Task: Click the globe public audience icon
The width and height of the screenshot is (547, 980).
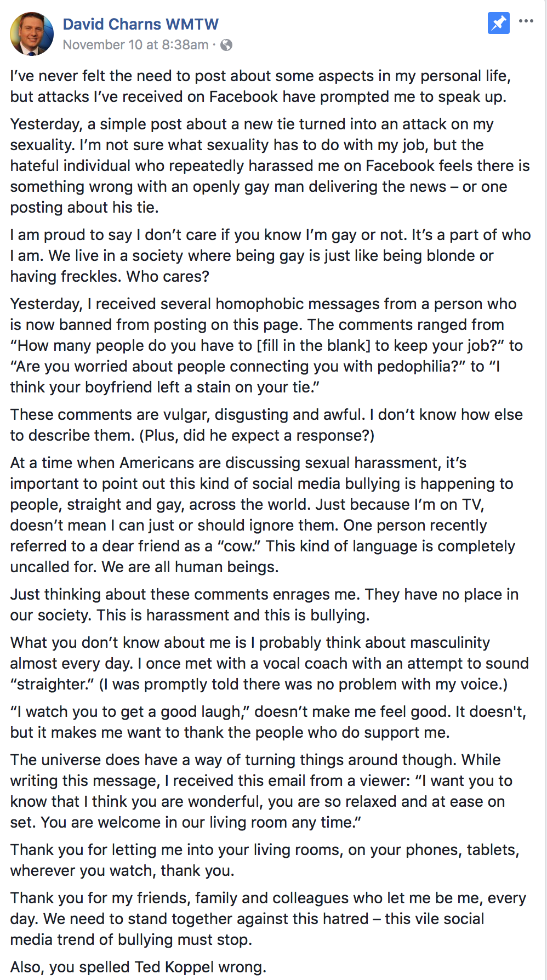Action: click(226, 45)
